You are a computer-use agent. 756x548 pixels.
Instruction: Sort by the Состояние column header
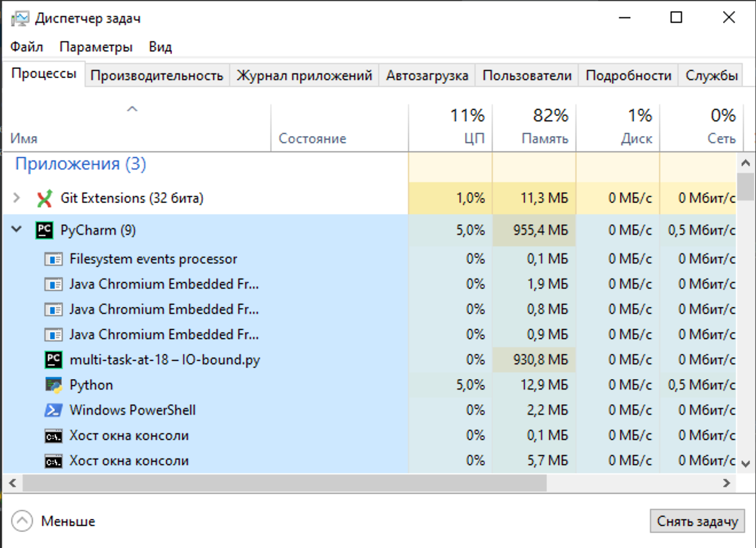339,128
